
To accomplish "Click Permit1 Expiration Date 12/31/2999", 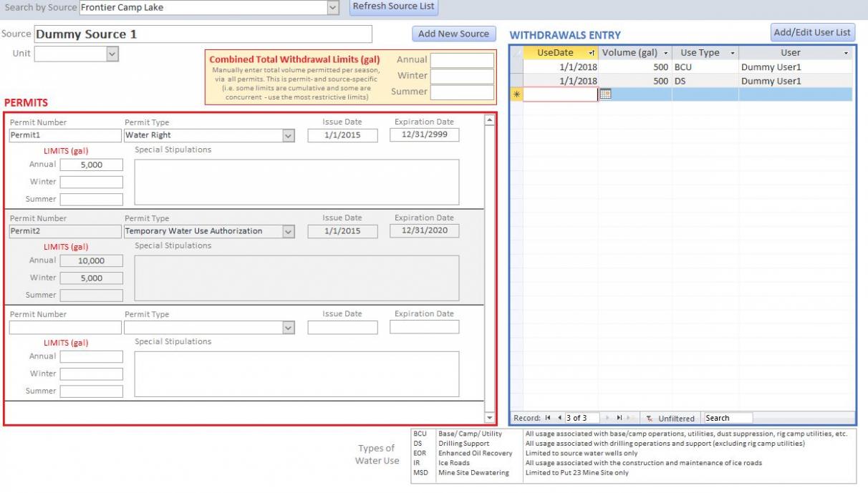I will pyautogui.click(x=425, y=135).
